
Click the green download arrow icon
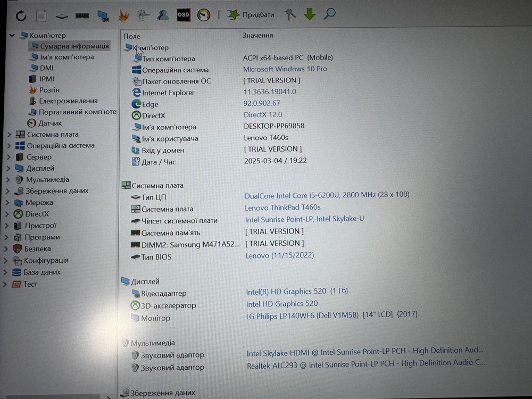tap(310, 14)
